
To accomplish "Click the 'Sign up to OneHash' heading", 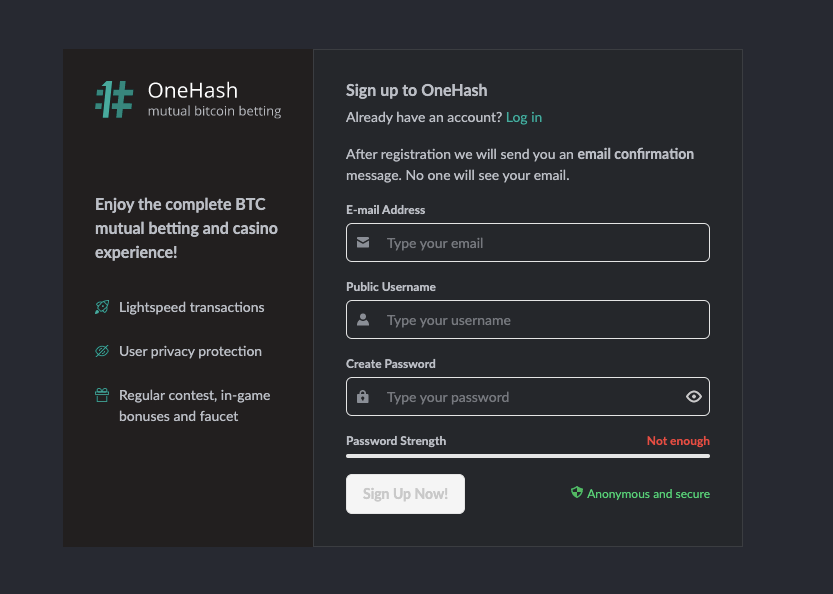I will pyautogui.click(x=416, y=90).
